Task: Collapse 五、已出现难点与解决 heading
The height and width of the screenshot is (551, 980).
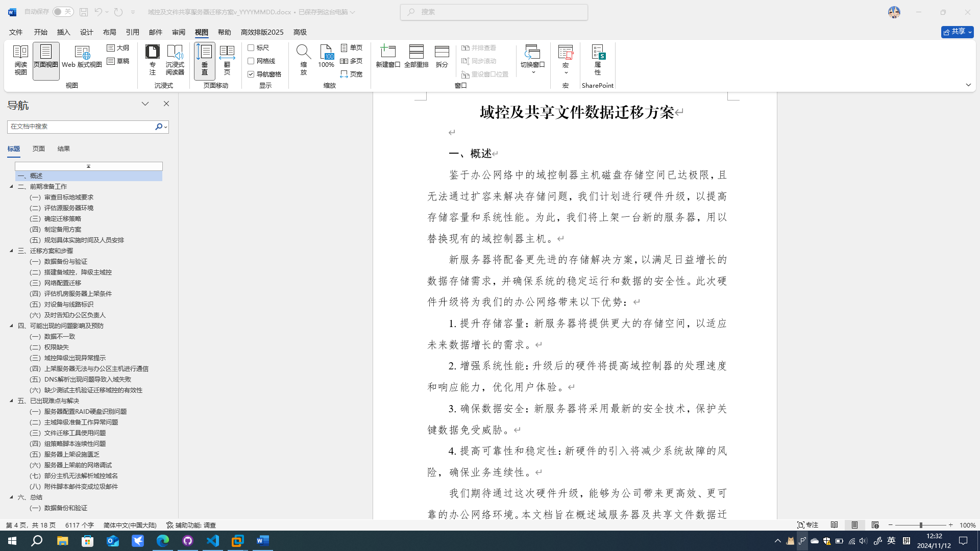Action: 11,400
